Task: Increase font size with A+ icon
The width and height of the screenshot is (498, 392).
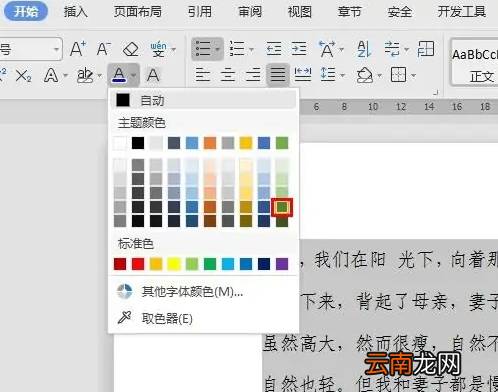Action: pos(78,49)
